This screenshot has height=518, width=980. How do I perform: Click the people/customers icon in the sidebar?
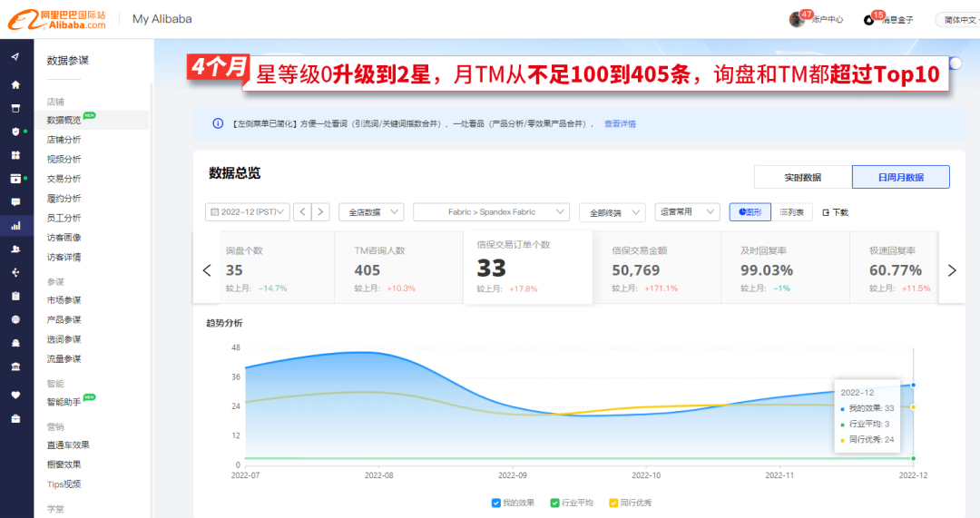pos(15,249)
